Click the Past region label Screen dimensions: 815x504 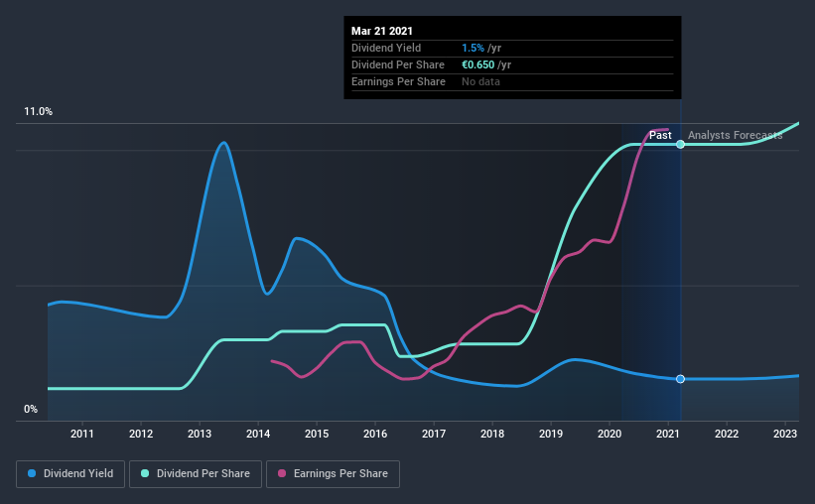[x=660, y=135]
